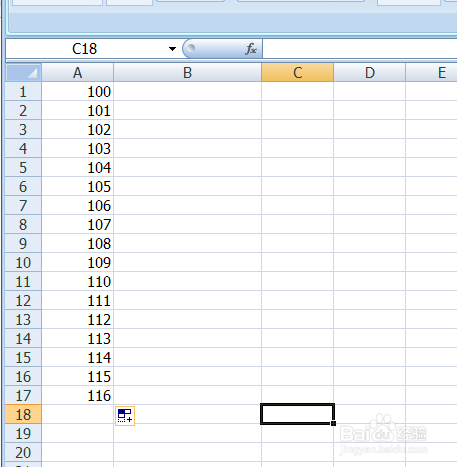The width and height of the screenshot is (457, 467).
Task: Select row 15 header
Action: [23, 357]
